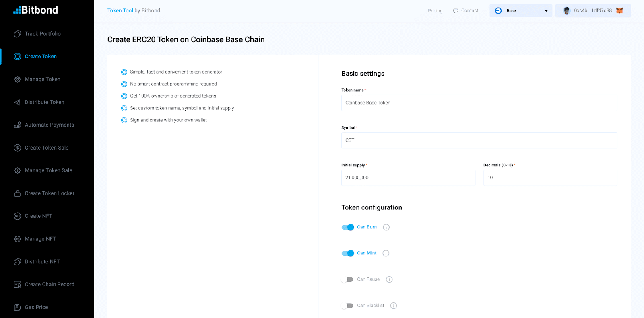Click the 'Token configuration' heading
This screenshot has width=644, height=318.
coord(372,208)
